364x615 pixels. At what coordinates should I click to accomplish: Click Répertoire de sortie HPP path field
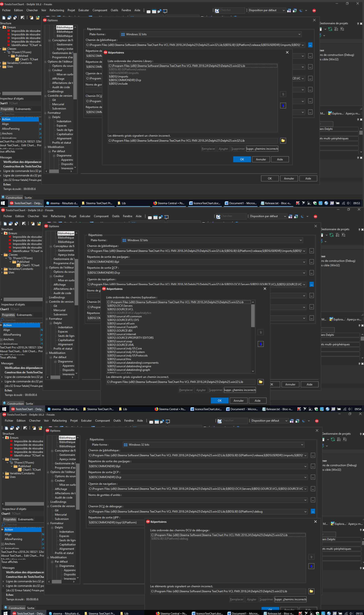[116, 522]
